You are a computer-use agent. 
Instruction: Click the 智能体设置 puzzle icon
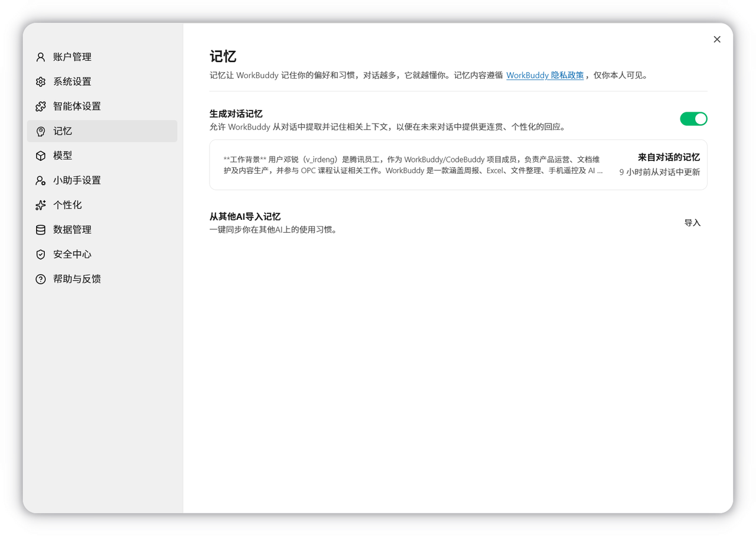tap(41, 106)
